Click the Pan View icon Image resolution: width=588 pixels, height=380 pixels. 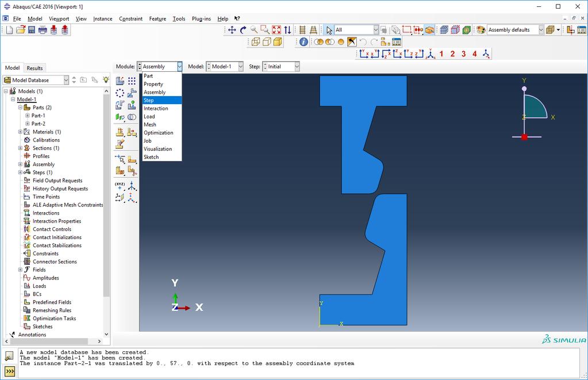pyautogui.click(x=232, y=30)
